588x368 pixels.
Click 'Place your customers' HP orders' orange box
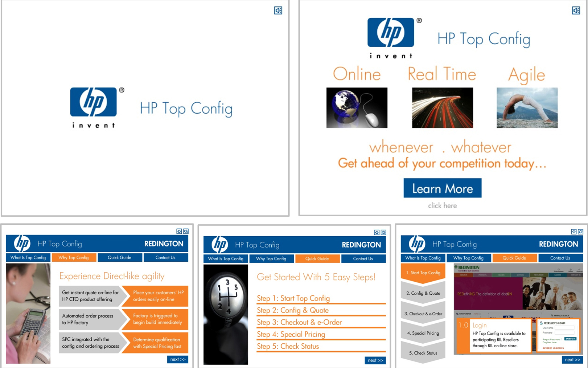click(x=157, y=296)
